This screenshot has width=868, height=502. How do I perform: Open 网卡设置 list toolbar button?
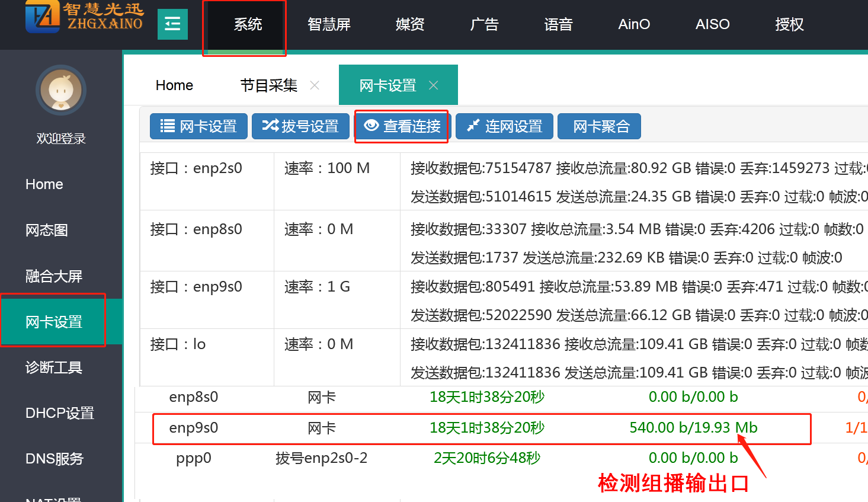point(198,126)
